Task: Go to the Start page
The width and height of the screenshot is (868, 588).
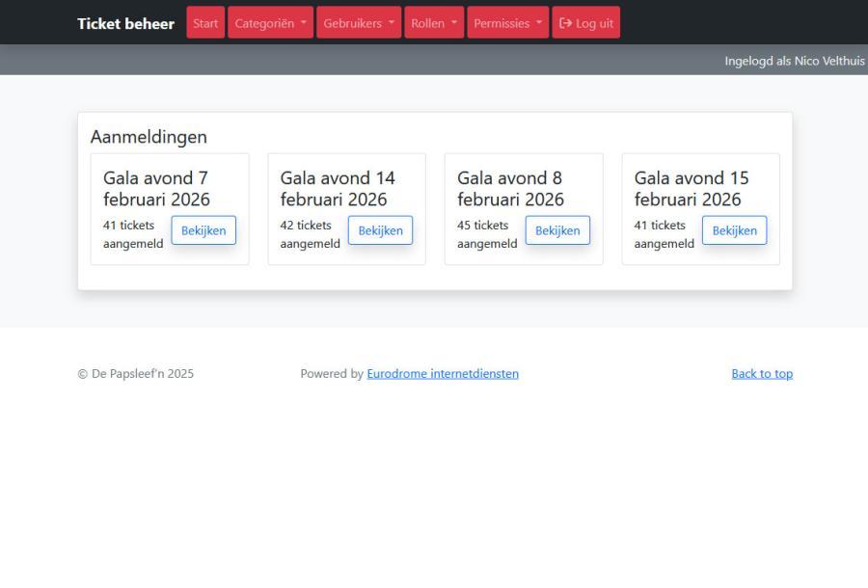Action: tap(205, 23)
